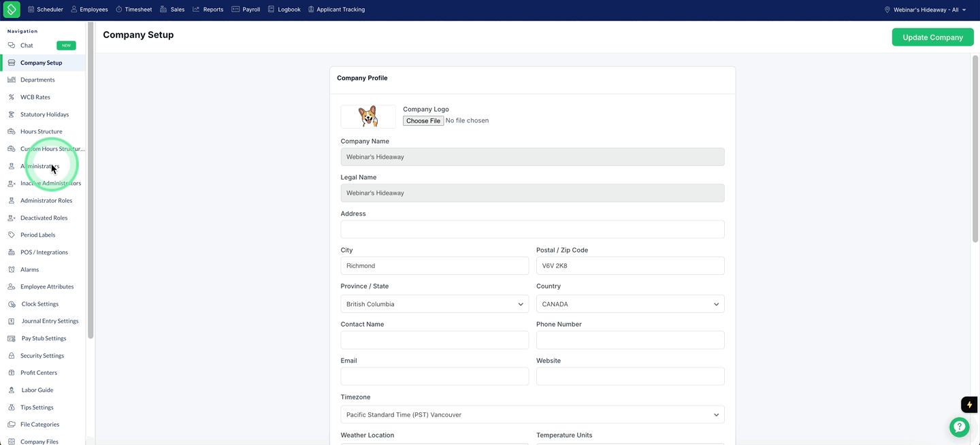The height and width of the screenshot is (445, 980).
Task: Click the black lightning bolt widget
Action: point(969,405)
